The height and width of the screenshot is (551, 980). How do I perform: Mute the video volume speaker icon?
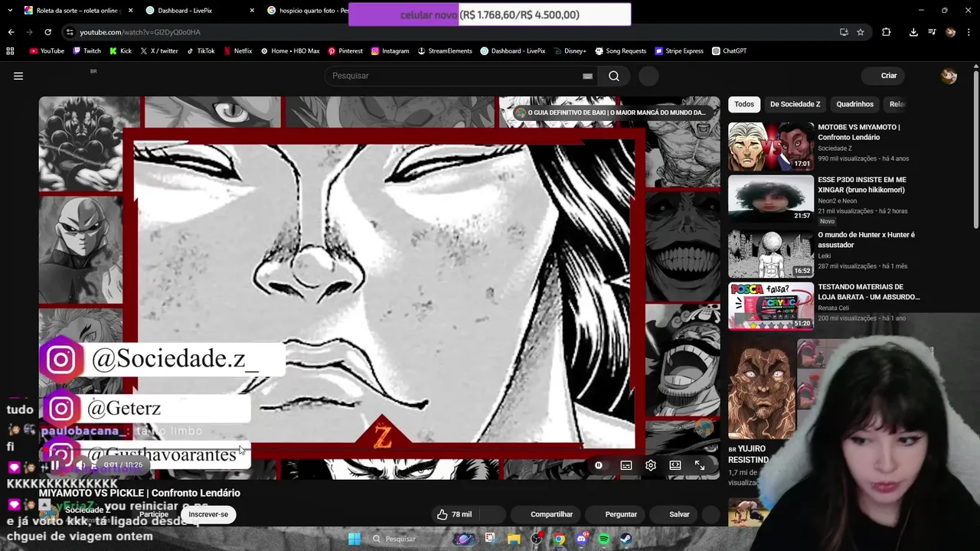click(x=81, y=465)
